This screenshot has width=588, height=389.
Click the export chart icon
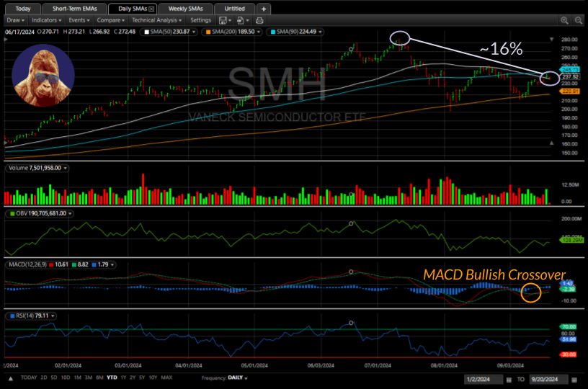[241, 20]
